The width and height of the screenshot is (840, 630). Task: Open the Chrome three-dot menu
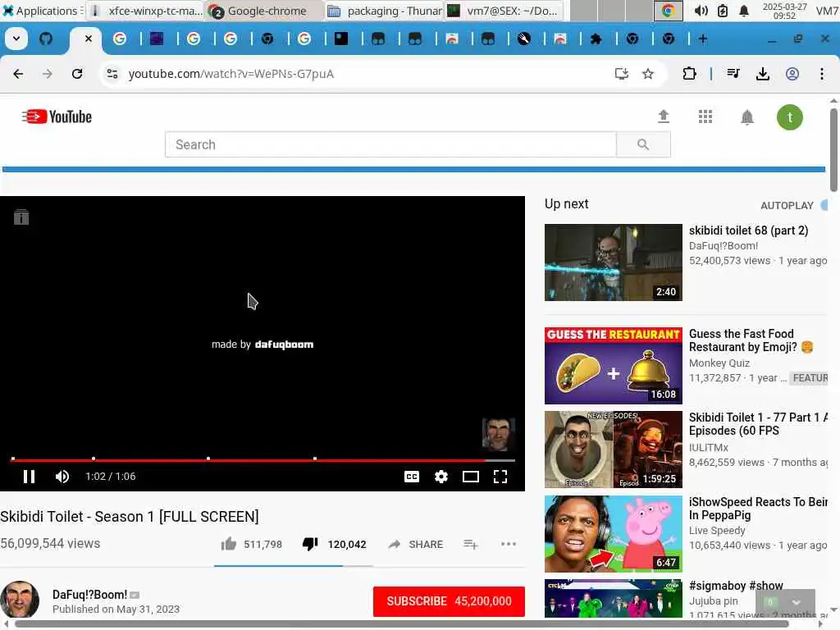822,74
